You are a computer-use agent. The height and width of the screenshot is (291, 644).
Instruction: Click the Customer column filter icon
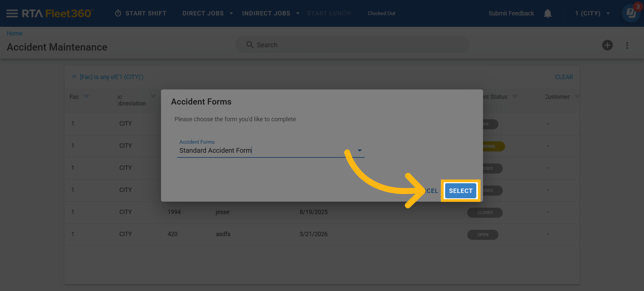click(x=577, y=96)
